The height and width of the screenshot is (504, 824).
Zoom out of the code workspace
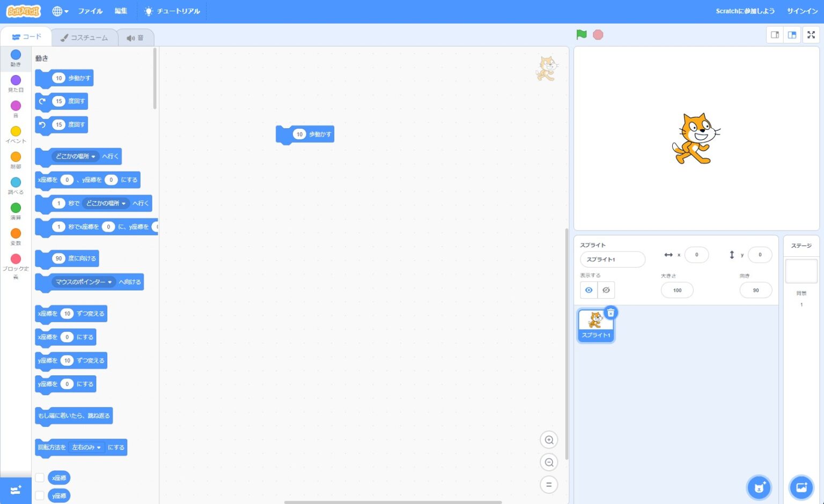[x=549, y=462]
